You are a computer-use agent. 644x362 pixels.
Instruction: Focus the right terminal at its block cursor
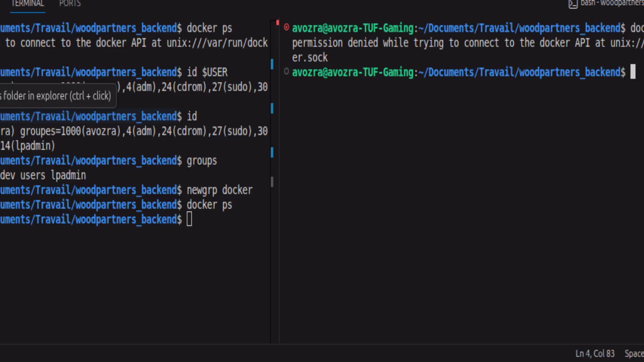(633, 72)
